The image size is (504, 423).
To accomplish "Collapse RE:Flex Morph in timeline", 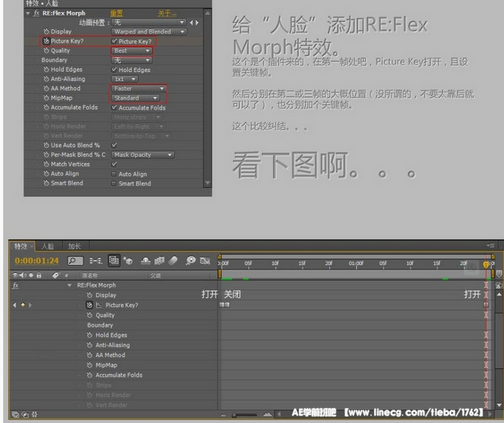I will tap(69, 285).
